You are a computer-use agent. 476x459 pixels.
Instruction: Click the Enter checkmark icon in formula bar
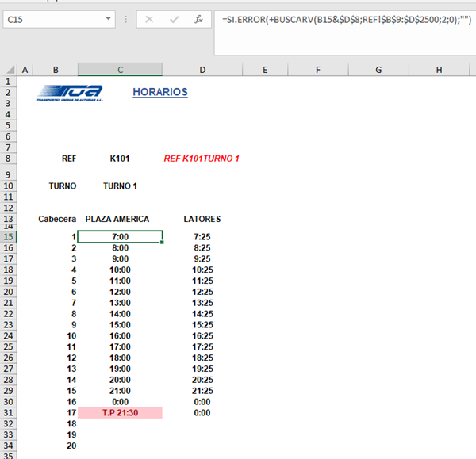(x=173, y=20)
